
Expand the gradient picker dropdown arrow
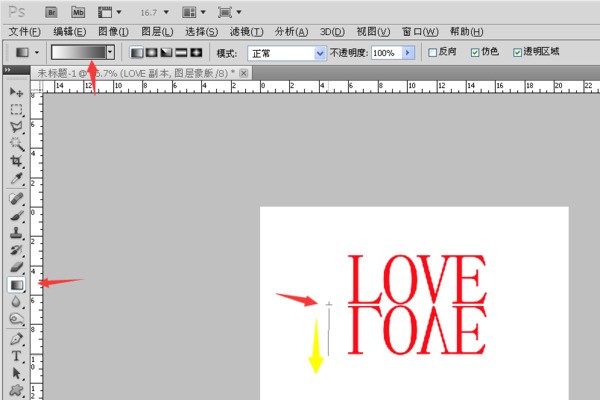110,52
